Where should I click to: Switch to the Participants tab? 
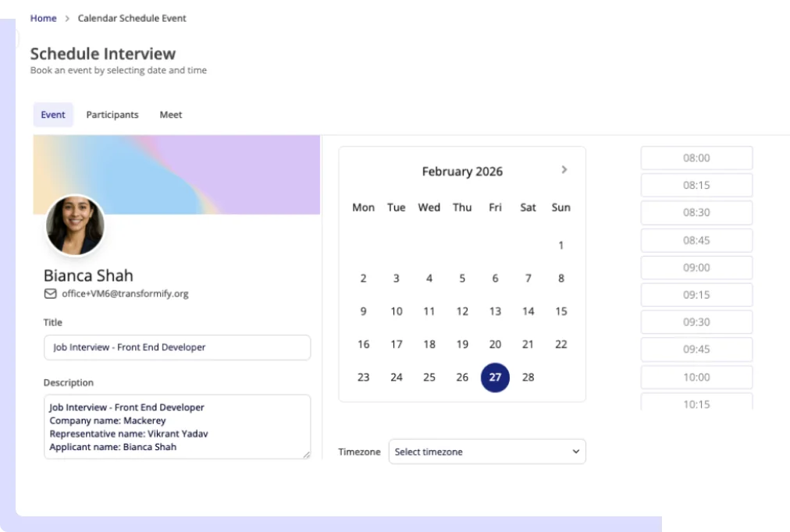click(112, 115)
